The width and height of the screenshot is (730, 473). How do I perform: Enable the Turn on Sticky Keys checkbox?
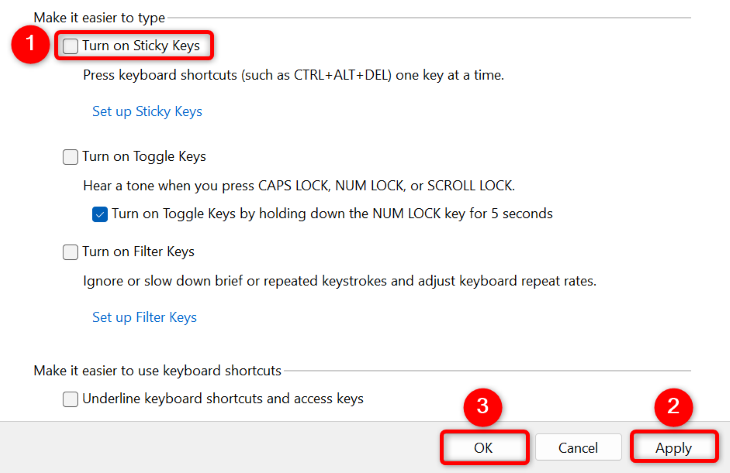pos(70,46)
